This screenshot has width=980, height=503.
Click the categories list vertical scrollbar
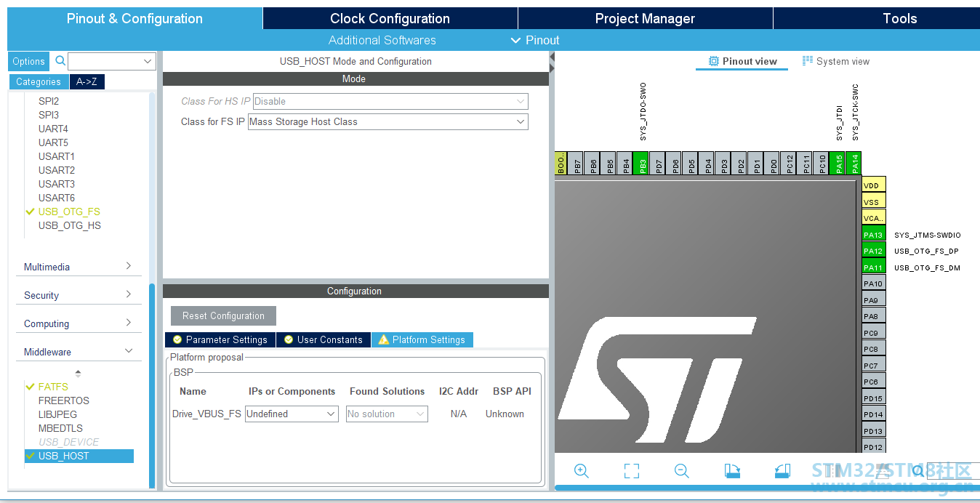[x=152, y=385]
